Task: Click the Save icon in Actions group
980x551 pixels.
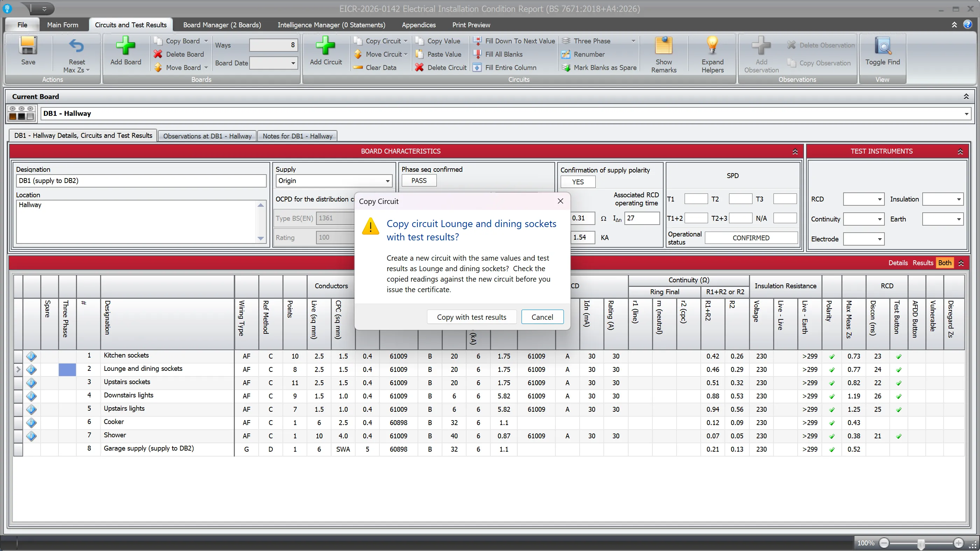Action: [28, 45]
